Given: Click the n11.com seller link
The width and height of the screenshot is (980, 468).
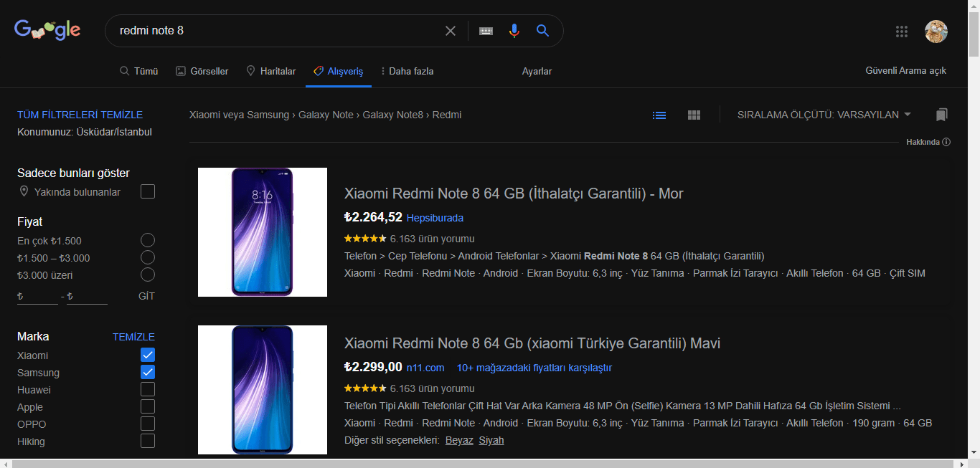Looking at the screenshot, I should (x=425, y=368).
